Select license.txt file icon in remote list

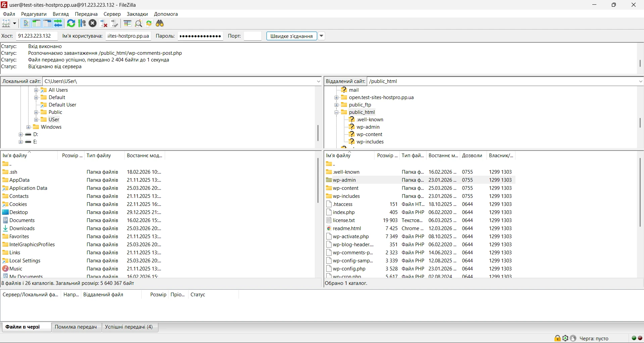329,220
